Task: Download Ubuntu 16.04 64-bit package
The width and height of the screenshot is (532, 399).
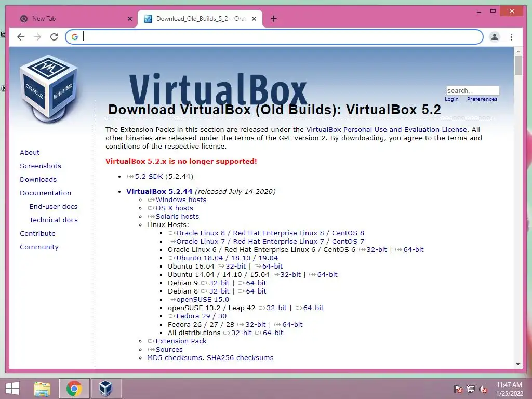Action: 269,267
